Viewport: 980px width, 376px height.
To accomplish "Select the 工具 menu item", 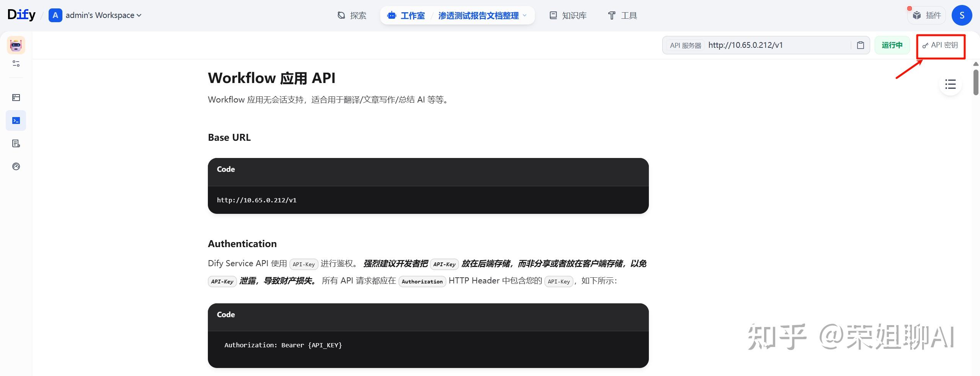I will pyautogui.click(x=622, y=15).
